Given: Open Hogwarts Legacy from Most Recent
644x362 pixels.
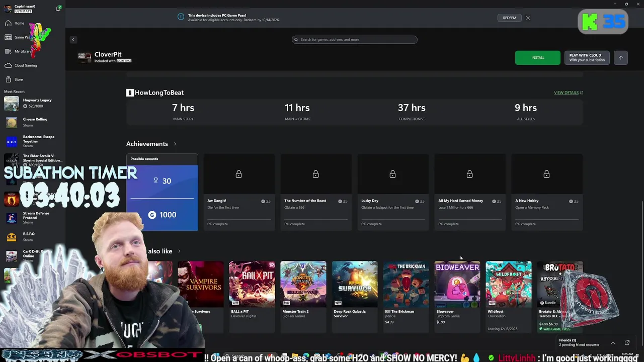Looking at the screenshot, I should 33,103.
